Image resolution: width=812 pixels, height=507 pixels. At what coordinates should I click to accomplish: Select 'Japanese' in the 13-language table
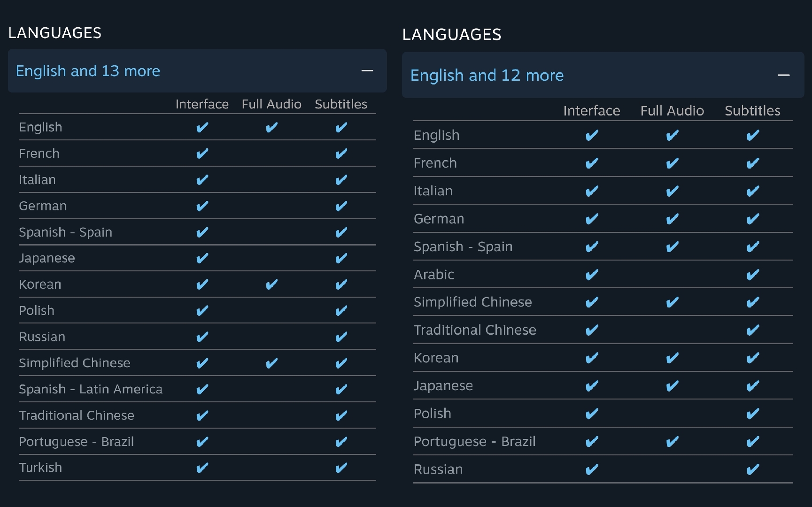47,258
